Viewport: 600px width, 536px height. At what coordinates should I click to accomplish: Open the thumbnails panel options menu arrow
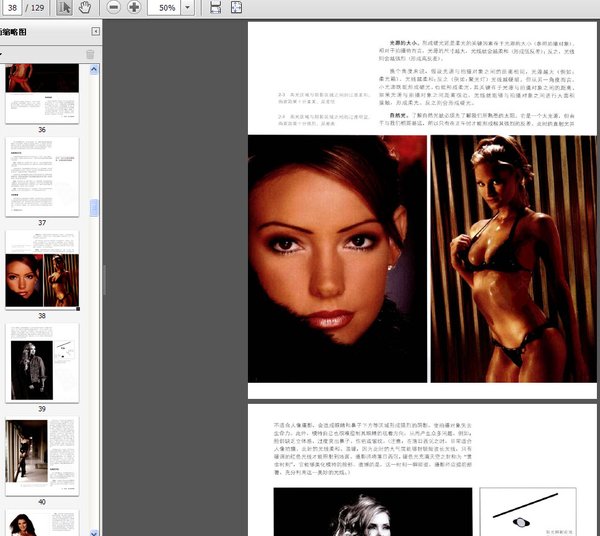(3, 54)
